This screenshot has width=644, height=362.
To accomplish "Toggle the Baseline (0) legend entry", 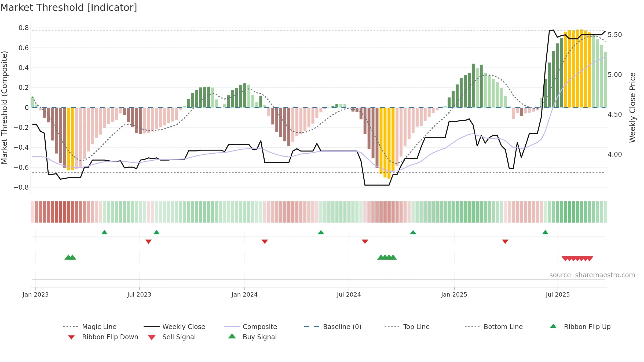I will (x=333, y=327).
